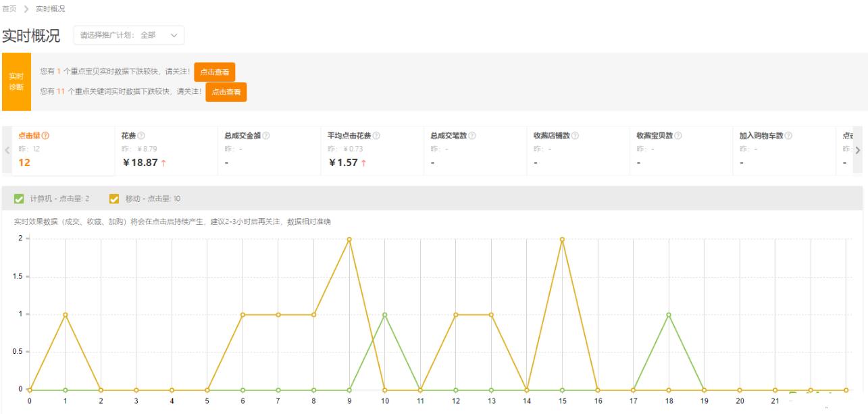
Task: Click mobile data point at hour 6
Action: [242, 315]
